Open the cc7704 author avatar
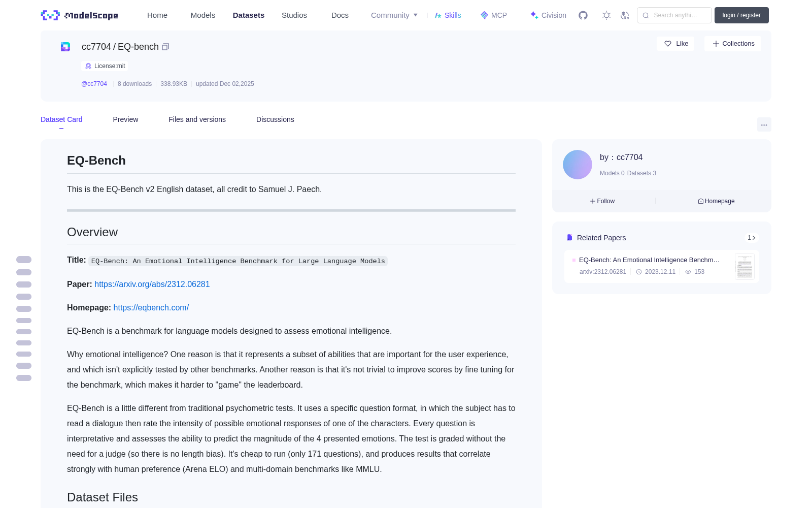This screenshot has height=508, width=812. [578, 165]
